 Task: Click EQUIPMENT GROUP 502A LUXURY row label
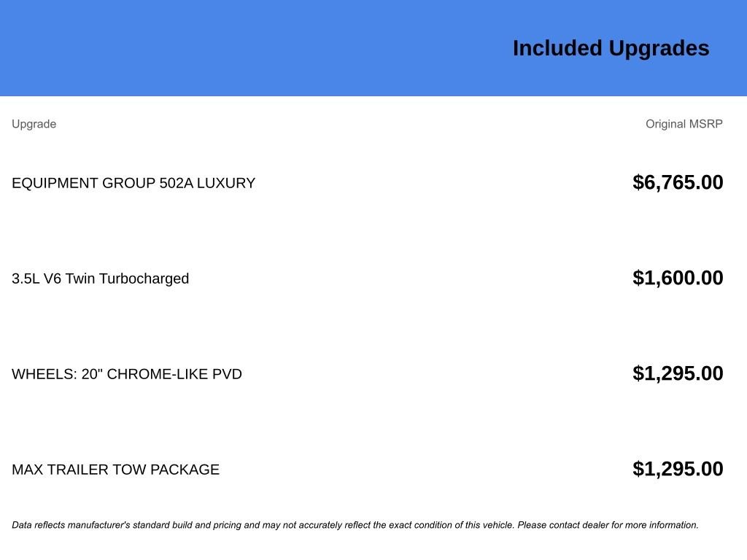tap(133, 183)
